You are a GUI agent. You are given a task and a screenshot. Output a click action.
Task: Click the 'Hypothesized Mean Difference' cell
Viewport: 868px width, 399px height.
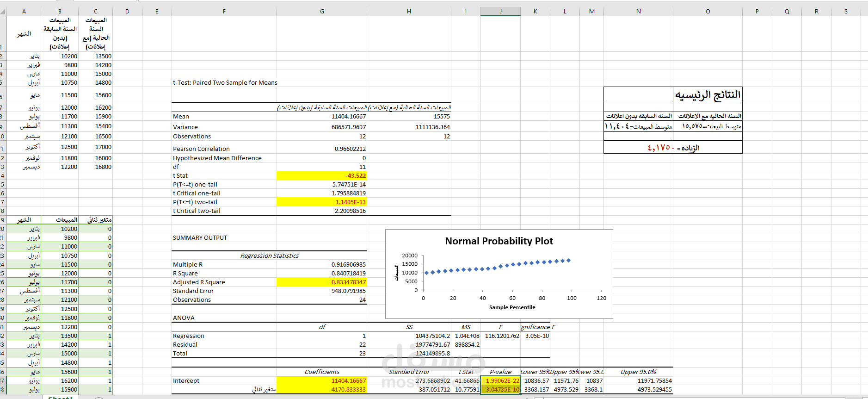pos(224,158)
